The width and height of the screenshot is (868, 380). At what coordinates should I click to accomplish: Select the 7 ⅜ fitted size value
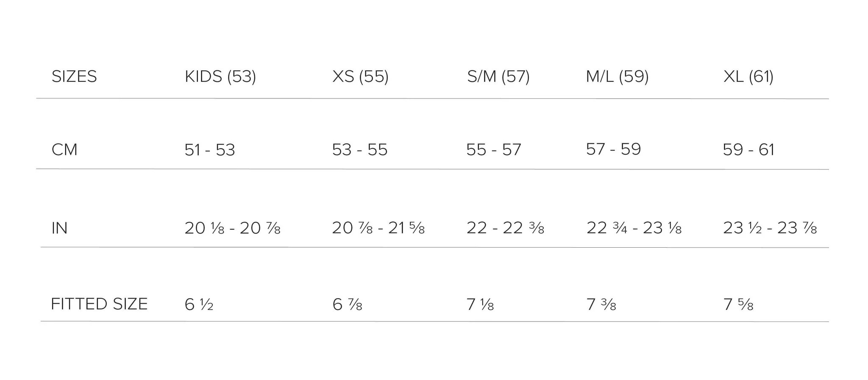click(601, 305)
